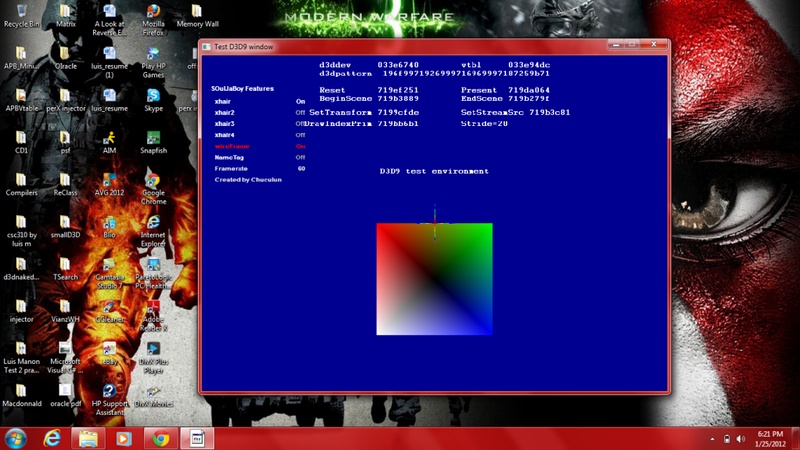800x450 pixels.
Task: Open the injector folder on desktop
Action: click(x=21, y=312)
